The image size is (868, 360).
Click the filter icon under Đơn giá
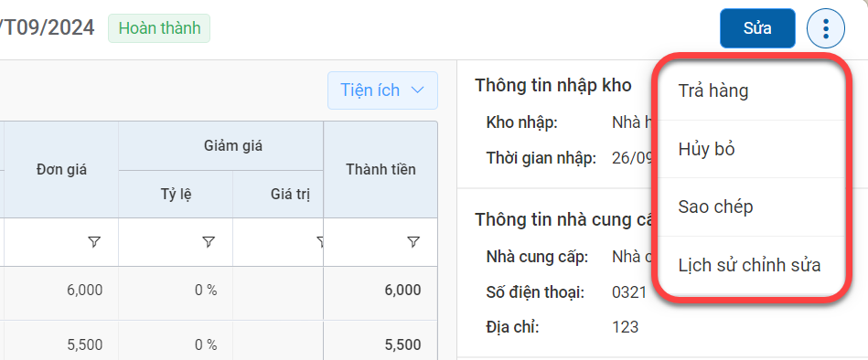pos(94,241)
